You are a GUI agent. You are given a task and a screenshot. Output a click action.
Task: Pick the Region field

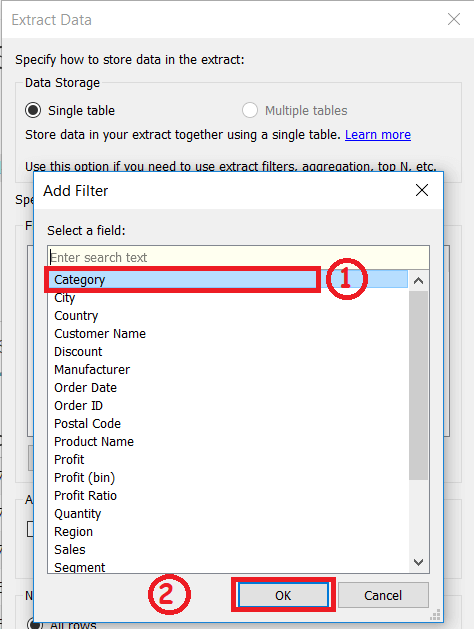[x=228, y=532]
